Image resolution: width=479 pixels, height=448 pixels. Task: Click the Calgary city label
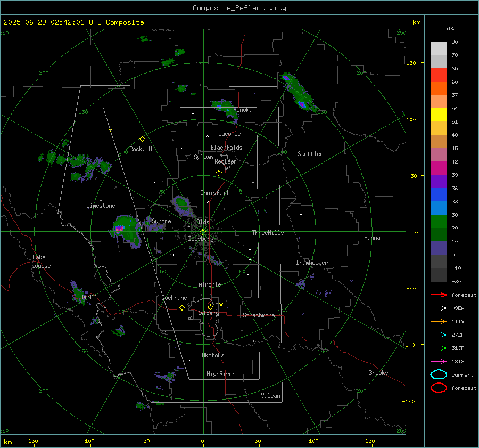(x=208, y=313)
